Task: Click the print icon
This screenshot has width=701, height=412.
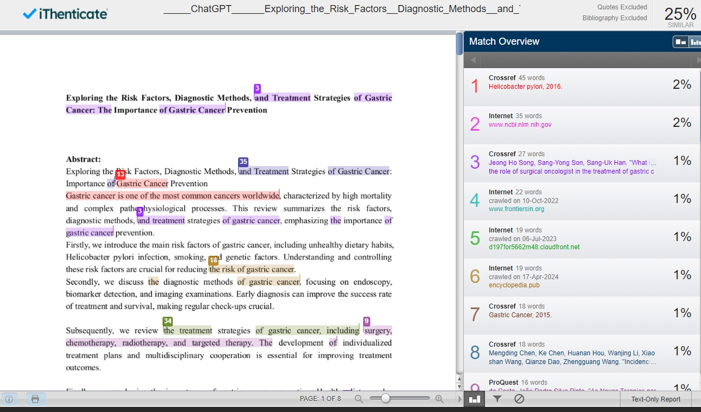Action: point(35,399)
